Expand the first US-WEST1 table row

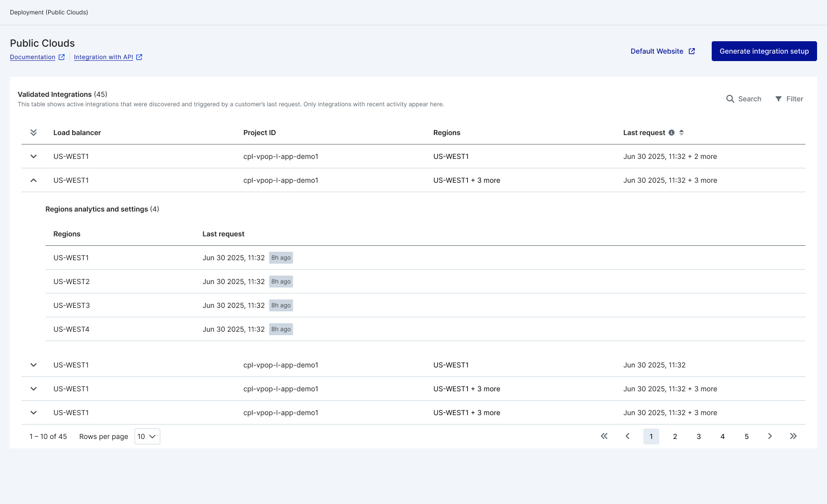[33, 156]
